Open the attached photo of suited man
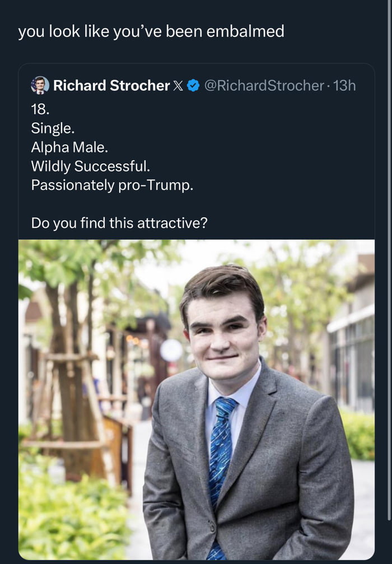 tap(196, 399)
